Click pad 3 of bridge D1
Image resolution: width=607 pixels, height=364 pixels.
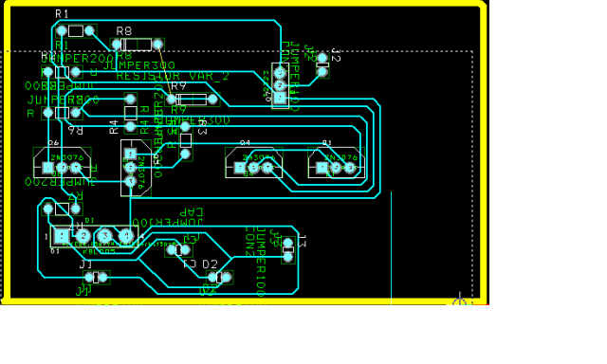[104, 236]
